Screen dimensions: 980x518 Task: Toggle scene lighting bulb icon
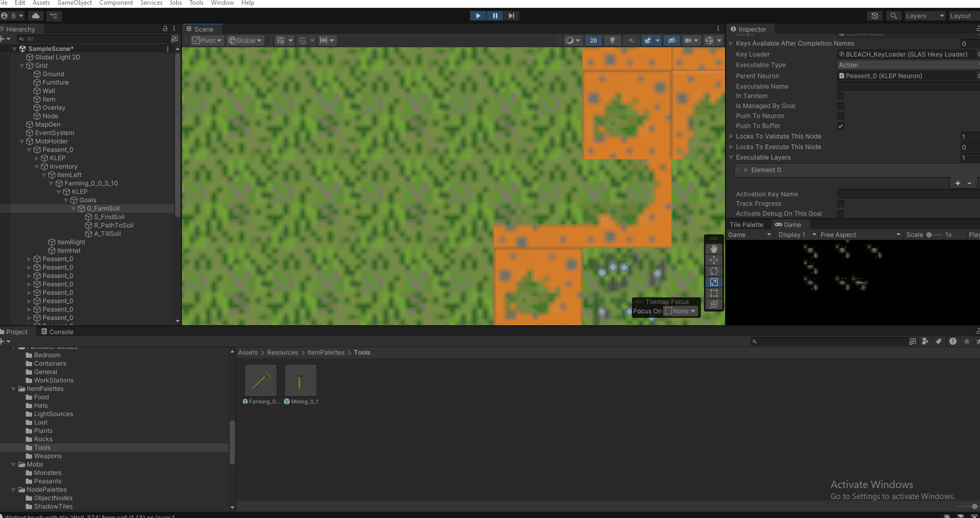tap(612, 40)
